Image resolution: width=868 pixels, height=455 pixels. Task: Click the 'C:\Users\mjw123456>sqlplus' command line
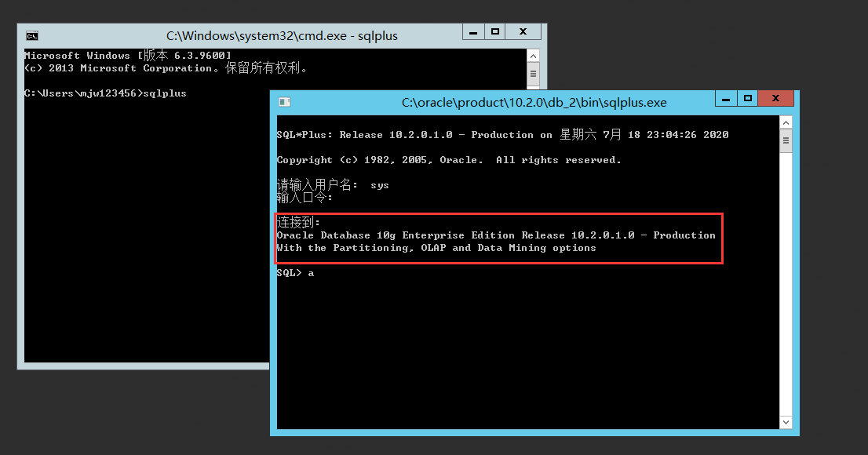105,93
